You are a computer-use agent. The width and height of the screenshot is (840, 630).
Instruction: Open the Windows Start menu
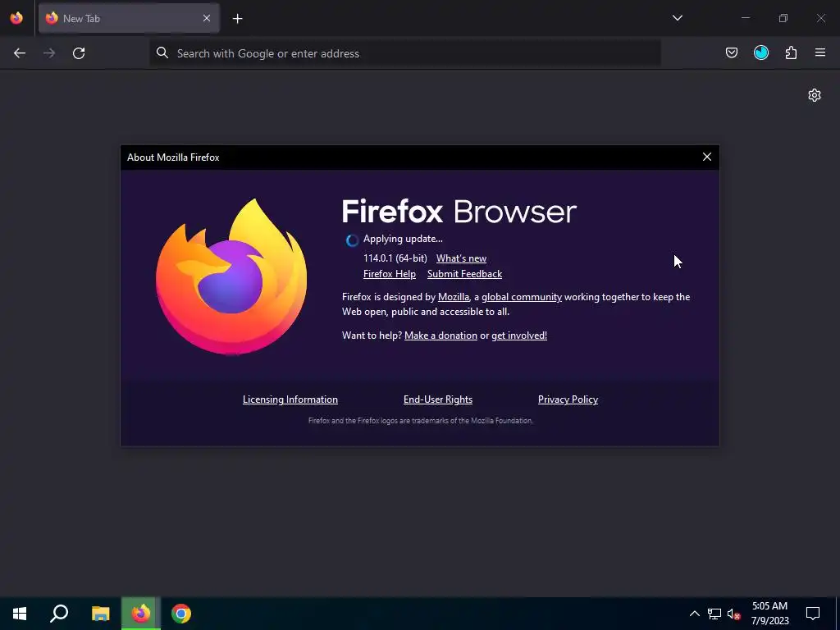coord(20,614)
